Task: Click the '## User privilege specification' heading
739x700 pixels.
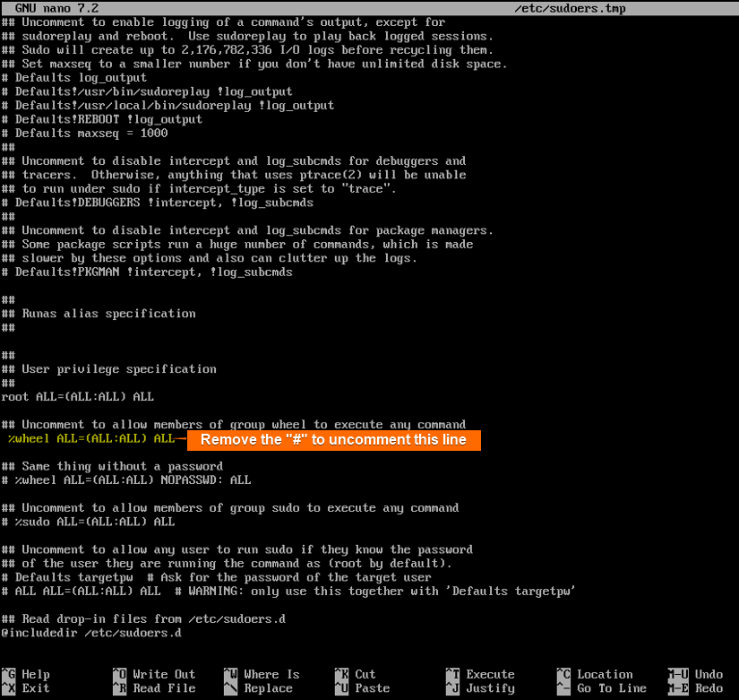Action: (x=109, y=369)
